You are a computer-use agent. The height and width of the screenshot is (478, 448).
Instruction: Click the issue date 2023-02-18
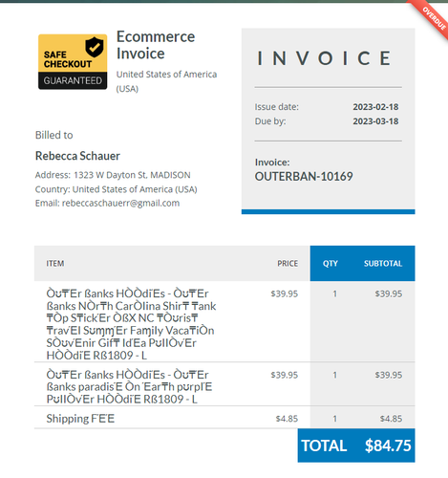pos(375,107)
